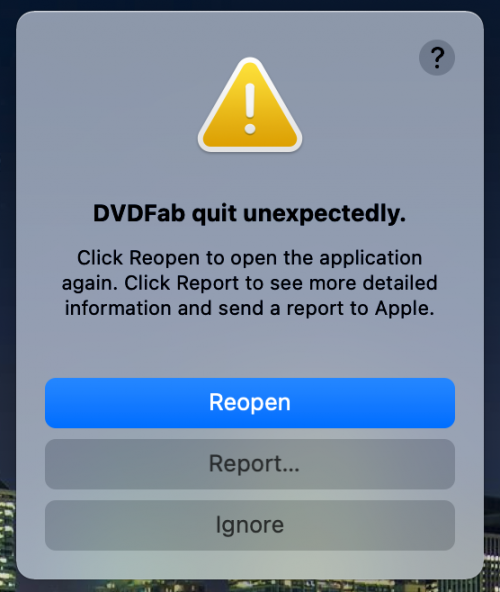The width and height of the screenshot is (500, 592).
Task: Ignore the DVDFab crash alert
Action: click(250, 525)
